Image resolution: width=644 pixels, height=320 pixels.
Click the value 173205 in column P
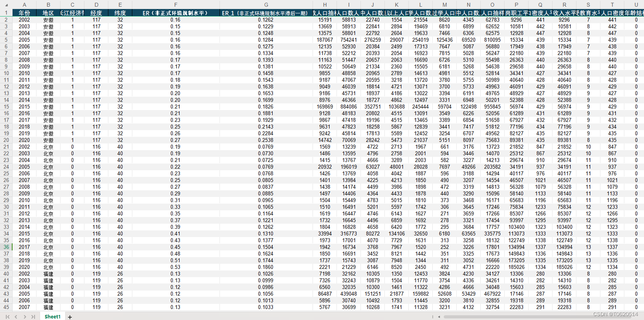pyautogui.click(x=516, y=260)
